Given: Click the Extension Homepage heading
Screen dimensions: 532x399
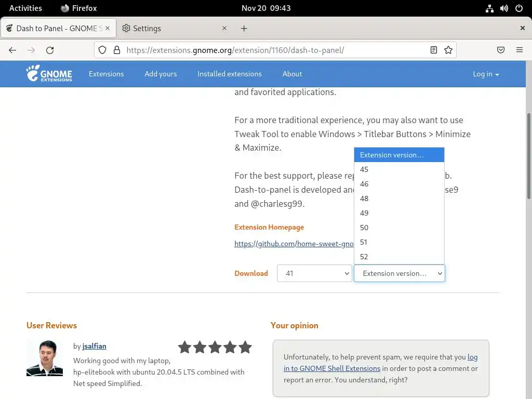Looking at the screenshot, I should [269, 228].
